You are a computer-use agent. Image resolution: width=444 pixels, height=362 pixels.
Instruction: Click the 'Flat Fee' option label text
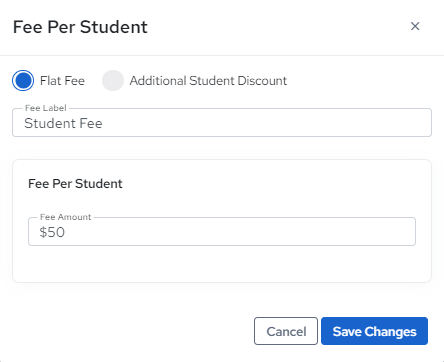pyautogui.click(x=62, y=81)
